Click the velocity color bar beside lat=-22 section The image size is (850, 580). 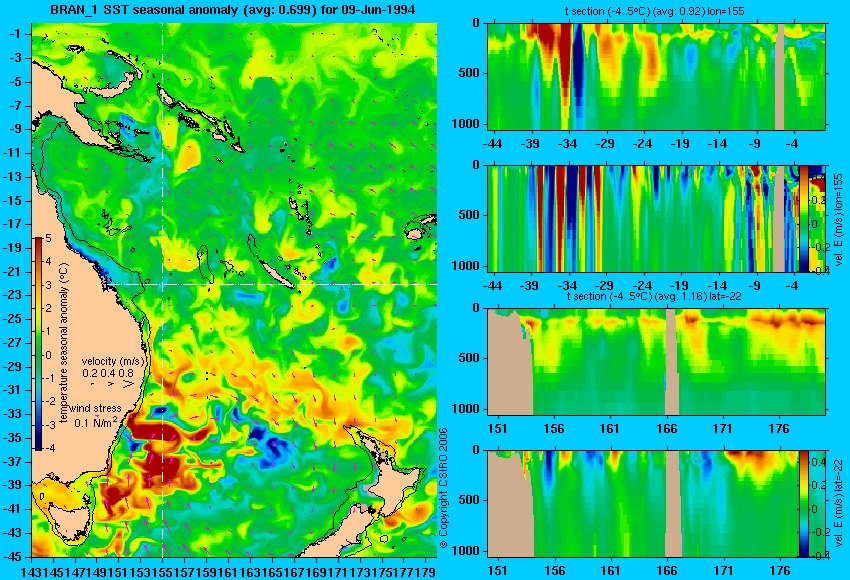803,504
